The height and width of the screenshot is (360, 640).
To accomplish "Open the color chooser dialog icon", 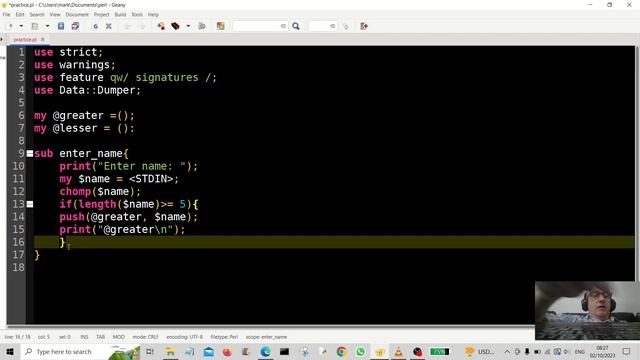I will click(x=220, y=26).
